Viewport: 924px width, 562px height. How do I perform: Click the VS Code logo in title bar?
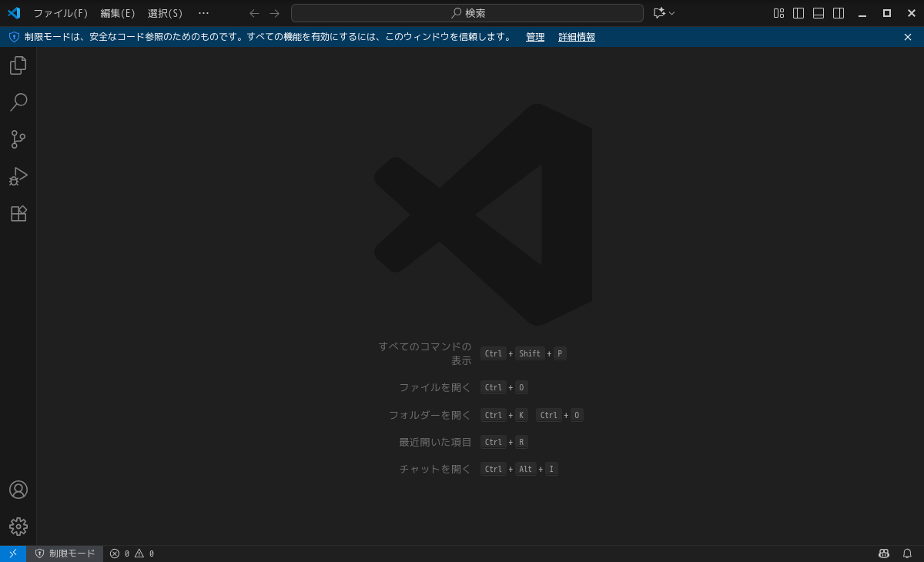14,13
